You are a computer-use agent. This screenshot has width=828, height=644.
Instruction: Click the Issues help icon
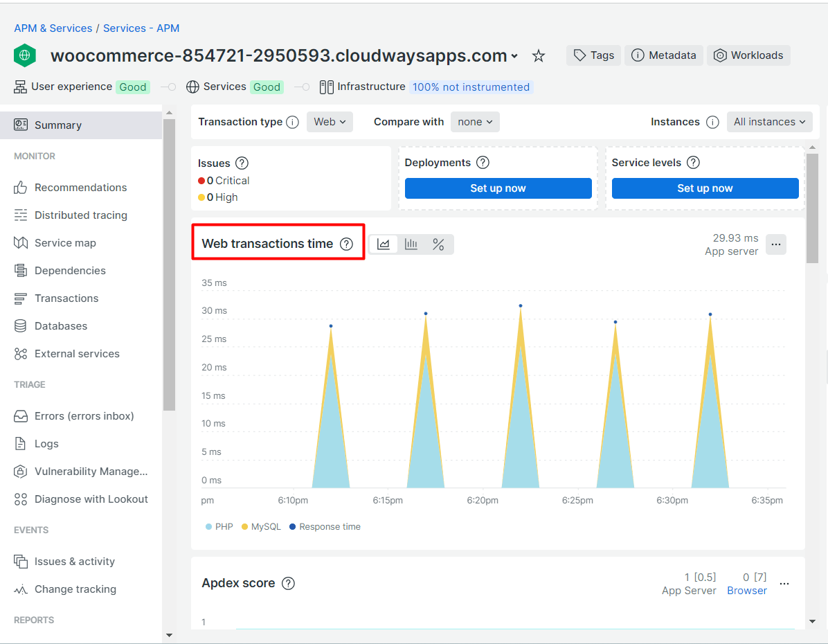tap(242, 163)
